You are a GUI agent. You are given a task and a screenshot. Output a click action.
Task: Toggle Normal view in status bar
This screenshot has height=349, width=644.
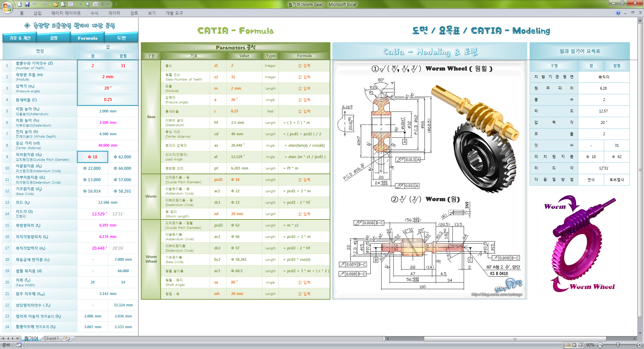568,345
